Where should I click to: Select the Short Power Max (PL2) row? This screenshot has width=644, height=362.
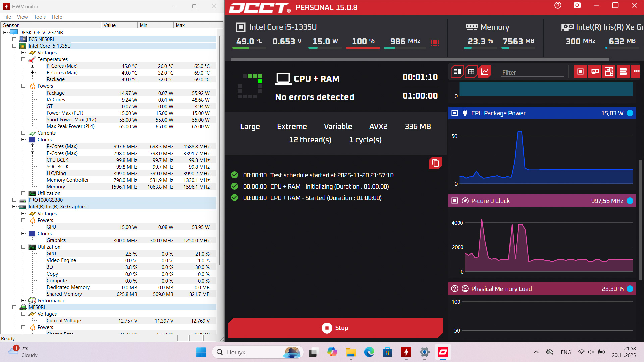tap(131, 120)
